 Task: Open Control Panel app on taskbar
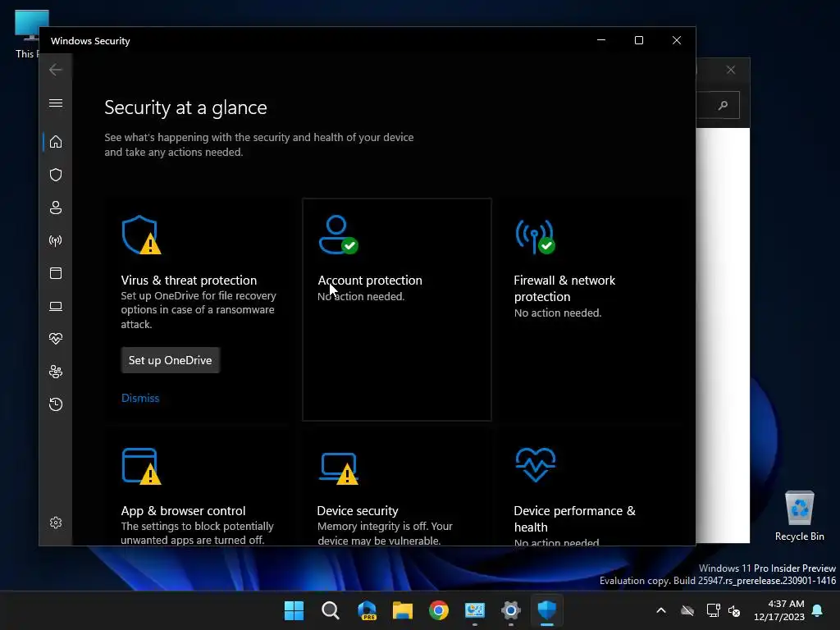pyautogui.click(x=475, y=610)
